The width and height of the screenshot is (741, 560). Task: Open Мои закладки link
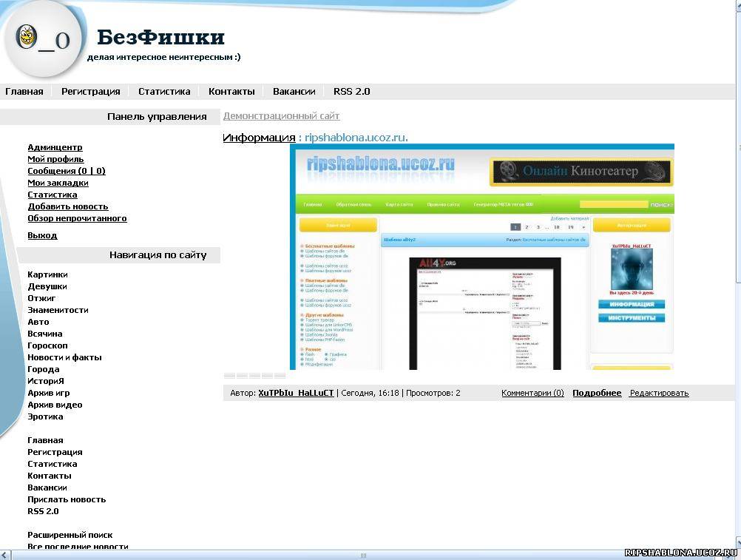point(58,183)
